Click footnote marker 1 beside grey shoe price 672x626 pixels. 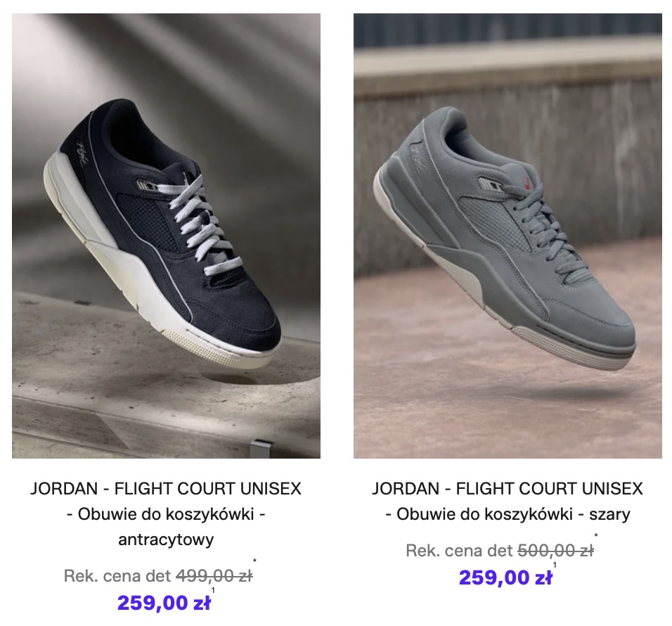pyautogui.click(x=555, y=565)
